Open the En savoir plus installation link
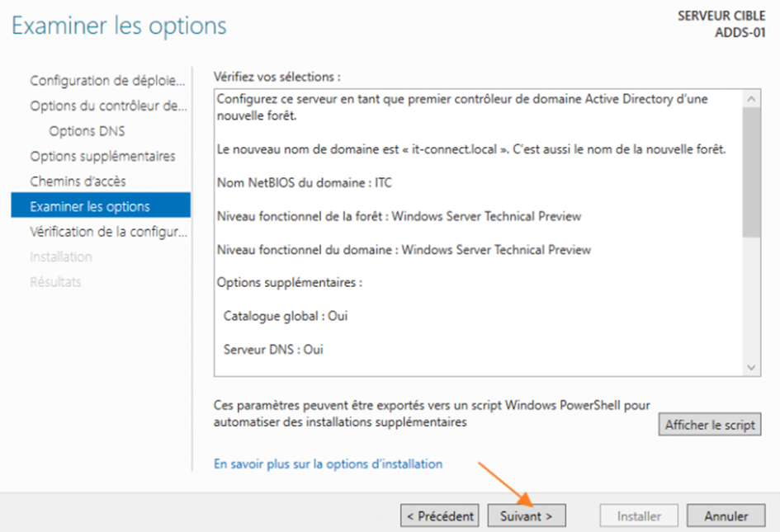 pos(328,464)
